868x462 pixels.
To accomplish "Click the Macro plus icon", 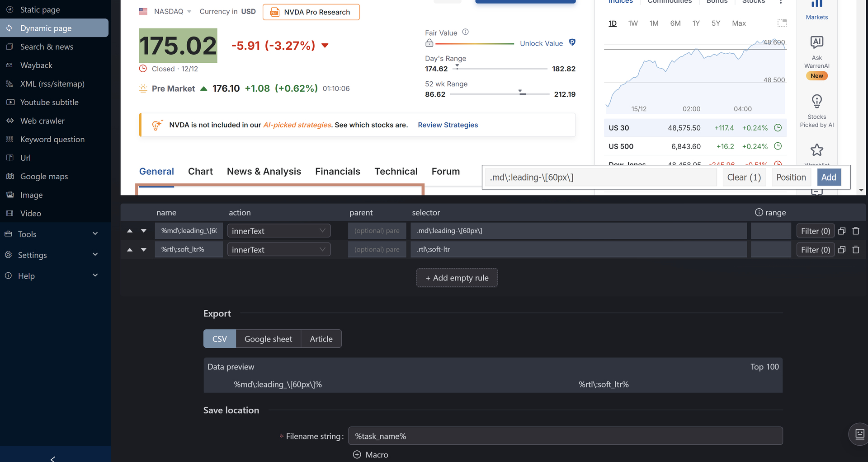I will (357, 455).
